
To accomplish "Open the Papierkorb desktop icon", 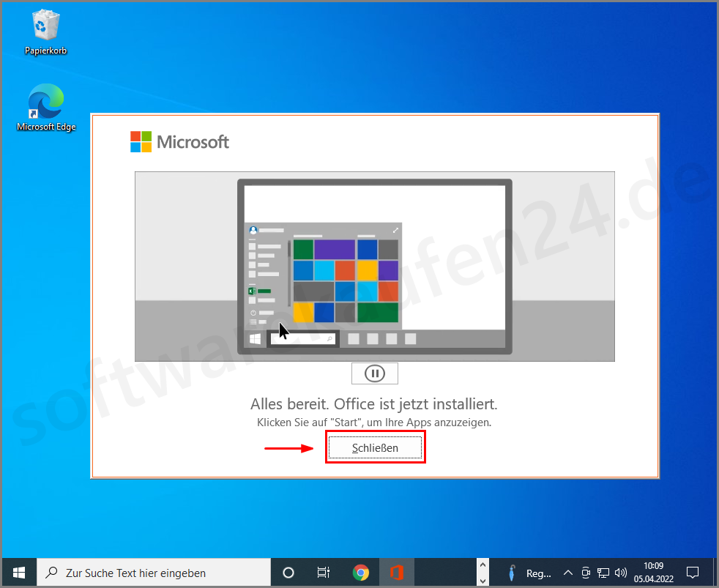I will pos(46,32).
